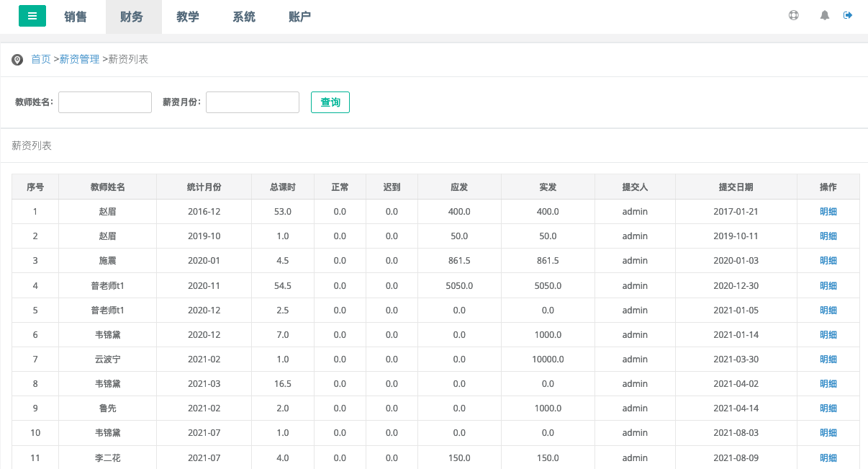
Task: Open the 系统 menu
Action: pos(244,17)
